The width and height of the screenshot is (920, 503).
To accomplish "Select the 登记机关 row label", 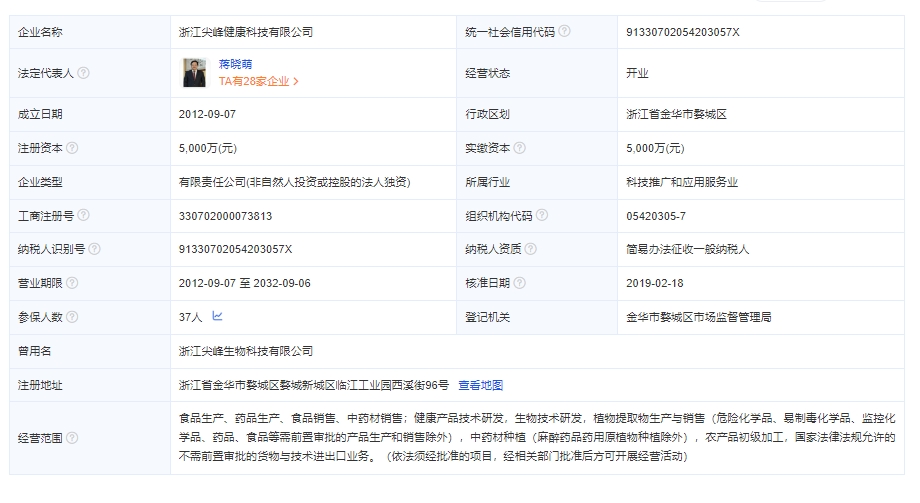I will pos(488,317).
